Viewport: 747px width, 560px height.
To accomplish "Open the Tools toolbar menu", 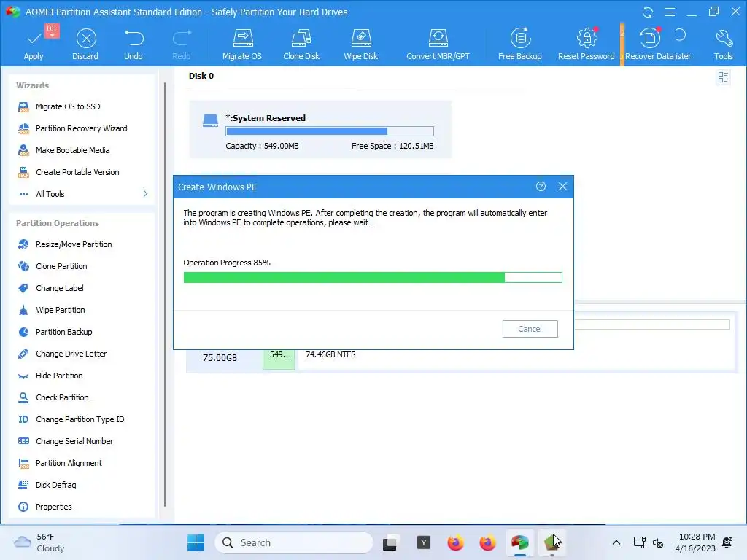I will point(723,44).
